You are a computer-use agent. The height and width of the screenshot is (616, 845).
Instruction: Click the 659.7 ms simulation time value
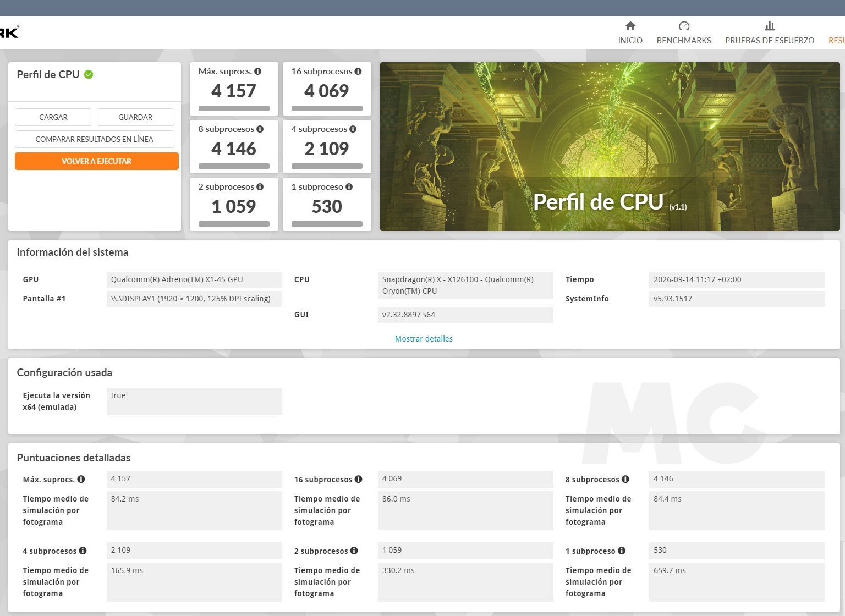point(737,582)
